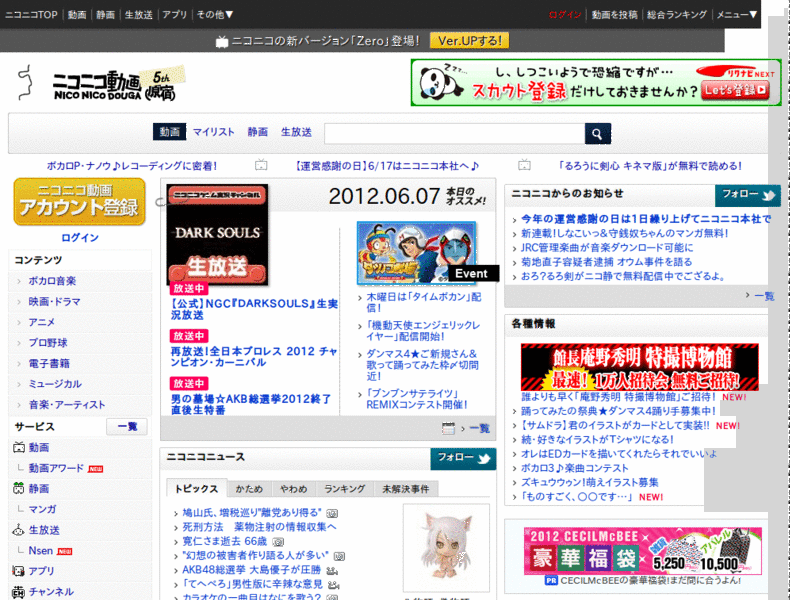Open 男の墓場☆AKB総選挙2012 link

coord(251,404)
